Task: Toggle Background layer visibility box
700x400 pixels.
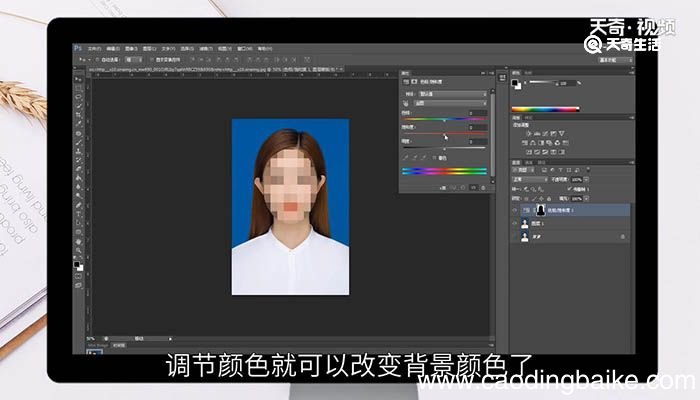Action: pyautogui.click(x=515, y=237)
